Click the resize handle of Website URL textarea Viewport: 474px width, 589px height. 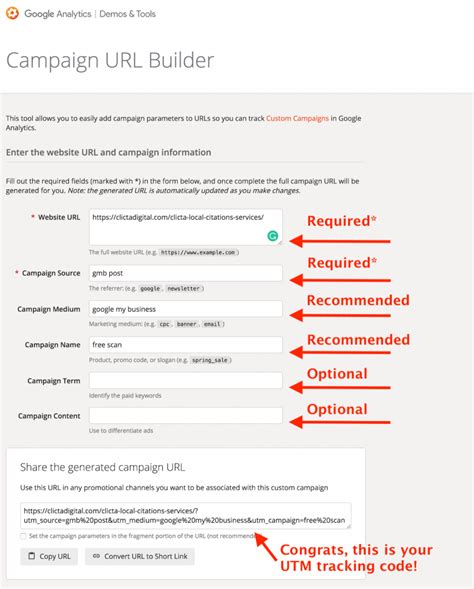pyautogui.click(x=280, y=243)
